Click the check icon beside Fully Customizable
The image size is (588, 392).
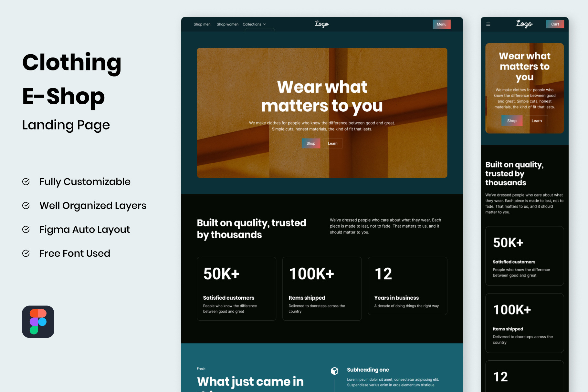pos(26,182)
